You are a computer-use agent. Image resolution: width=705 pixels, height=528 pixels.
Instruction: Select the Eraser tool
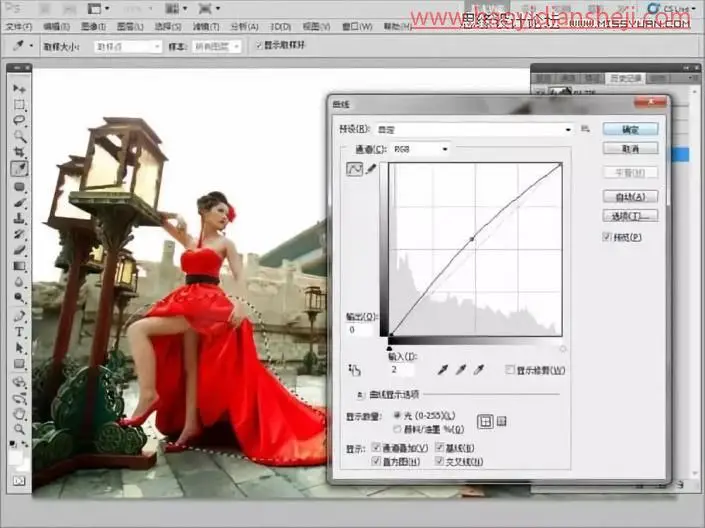19,250
